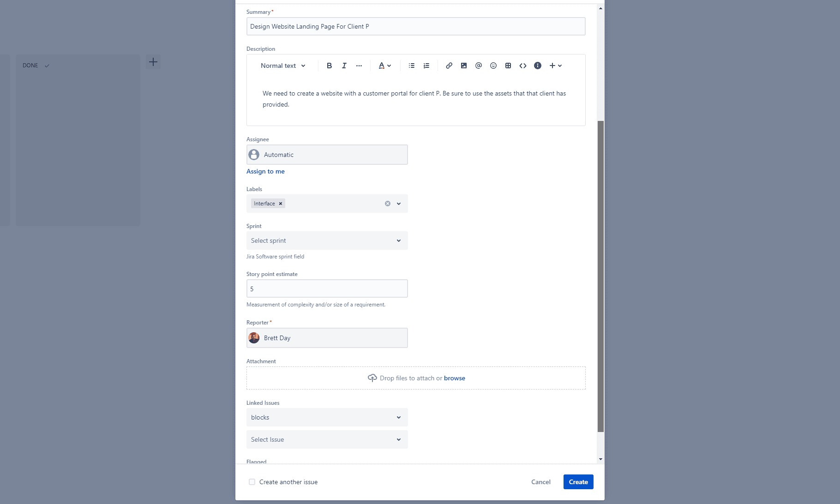The height and width of the screenshot is (504, 840).
Task: Insert image using the toolbar icon
Action: pos(463,66)
